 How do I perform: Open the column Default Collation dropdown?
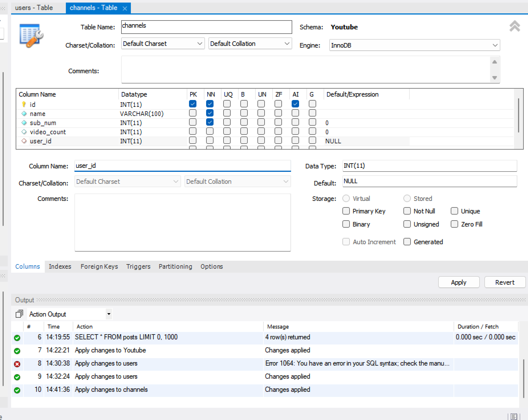238,182
